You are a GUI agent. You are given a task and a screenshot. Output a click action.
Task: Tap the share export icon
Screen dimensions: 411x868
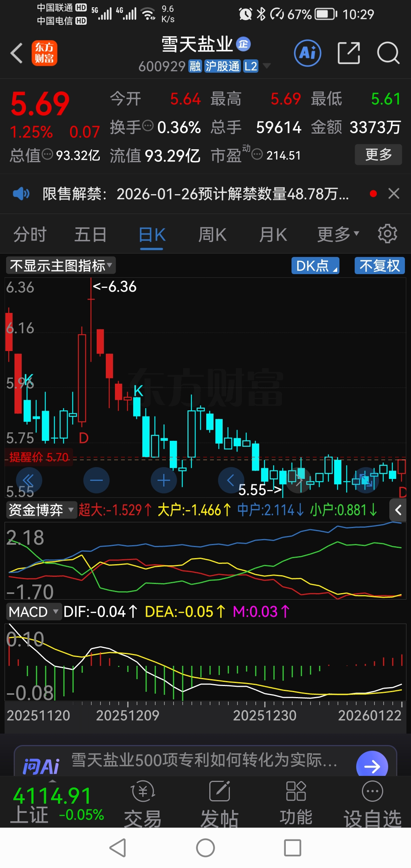(349, 53)
